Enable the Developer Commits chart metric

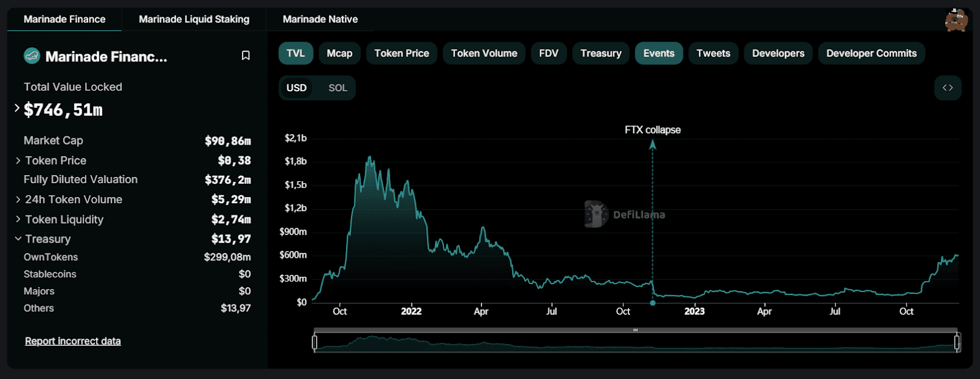coord(872,53)
